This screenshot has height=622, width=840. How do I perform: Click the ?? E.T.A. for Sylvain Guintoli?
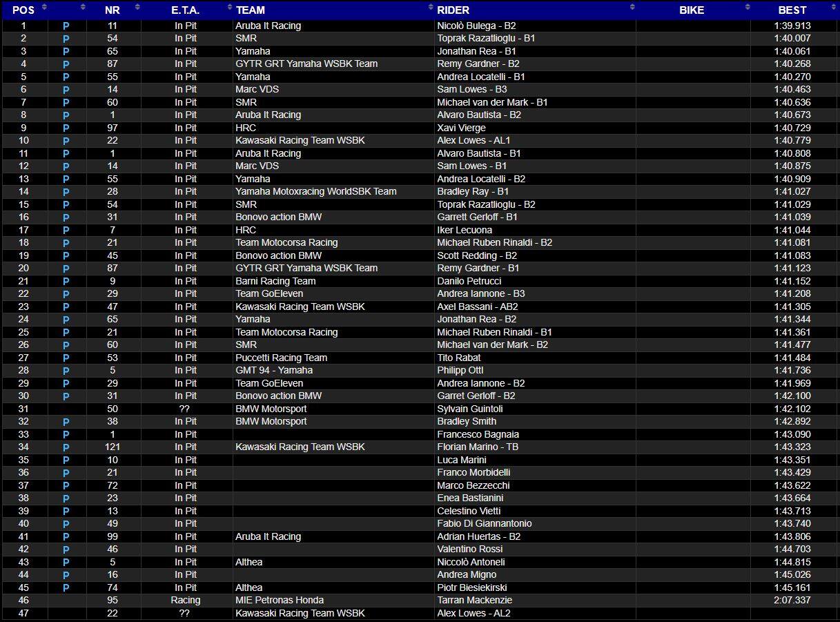[x=184, y=409]
